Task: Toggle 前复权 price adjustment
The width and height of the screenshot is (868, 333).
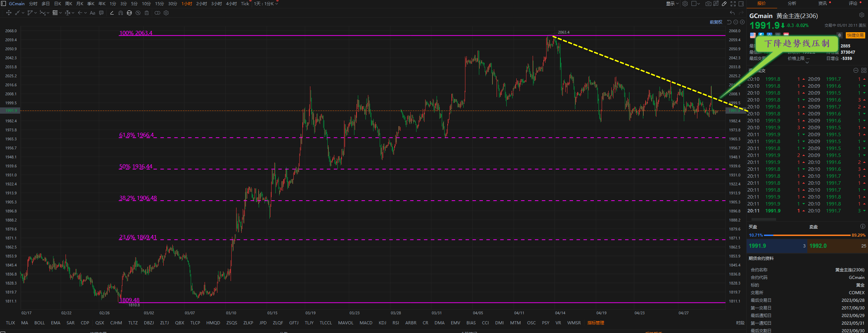Action: [716, 22]
